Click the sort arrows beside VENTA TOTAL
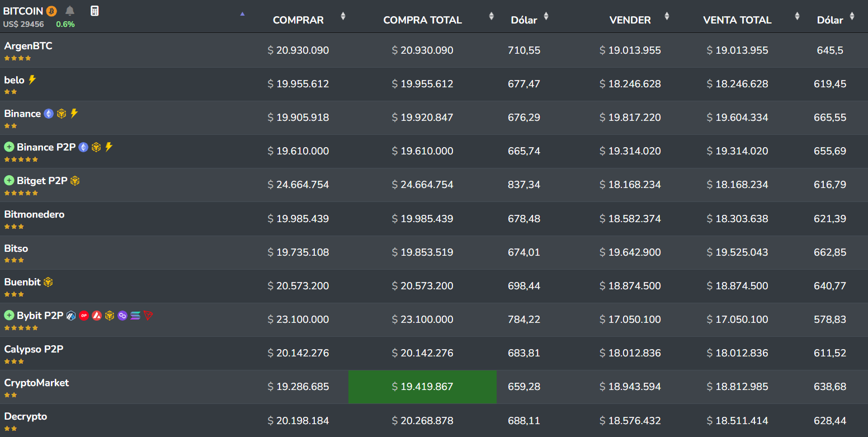Screen dimensions: 868x437 (x=797, y=16)
